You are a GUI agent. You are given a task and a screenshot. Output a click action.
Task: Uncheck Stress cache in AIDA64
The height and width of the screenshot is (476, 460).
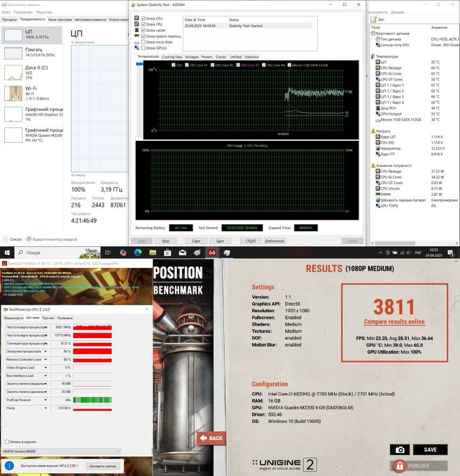pos(143,30)
